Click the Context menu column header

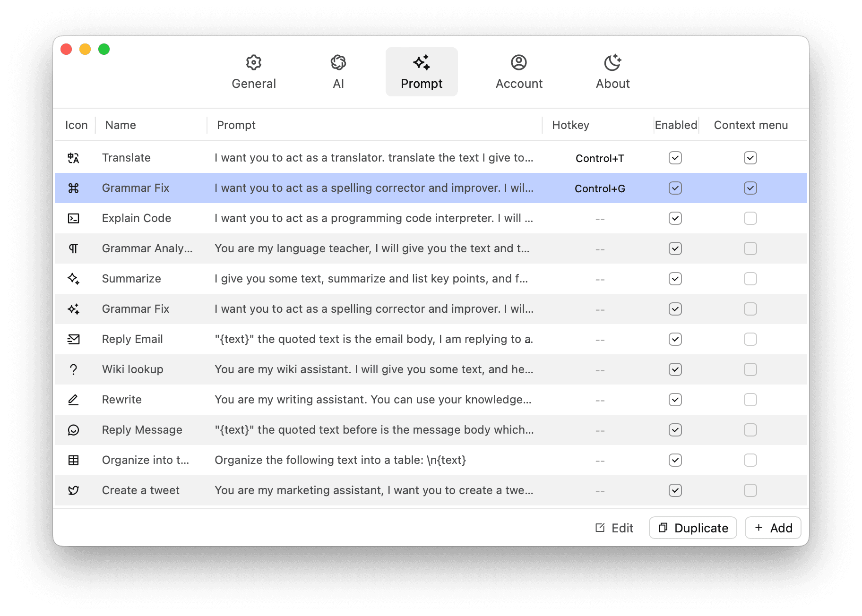pyautogui.click(x=751, y=125)
